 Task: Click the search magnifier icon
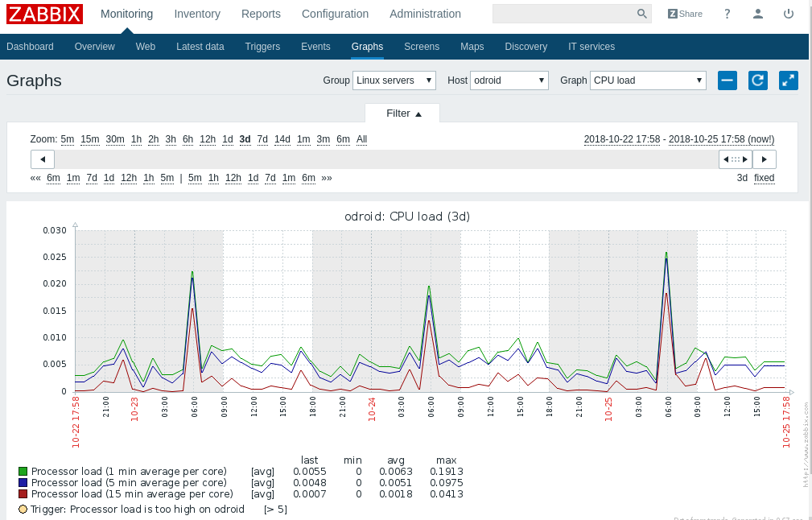tap(641, 14)
